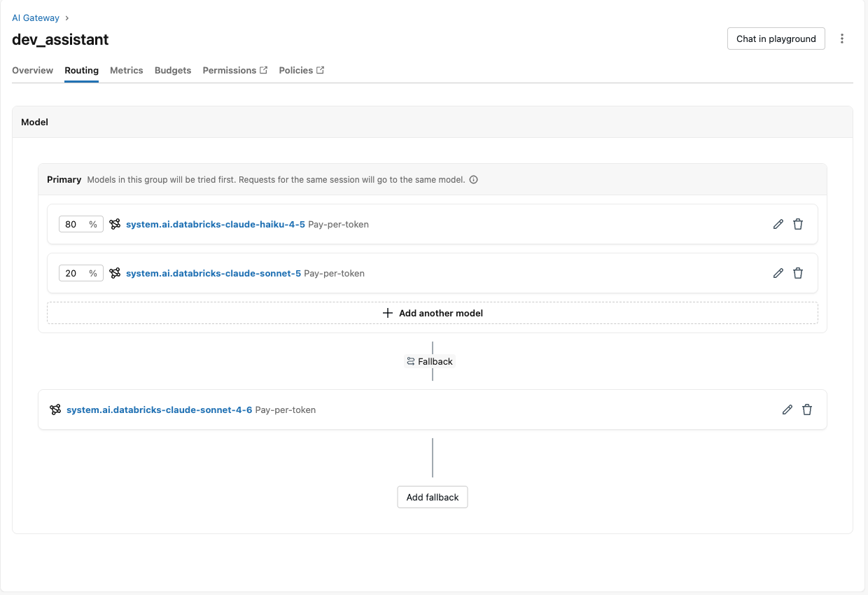This screenshot has width=868, height=595.
Task: Click the Fallback label on the connector
Action: click(435, 361)
